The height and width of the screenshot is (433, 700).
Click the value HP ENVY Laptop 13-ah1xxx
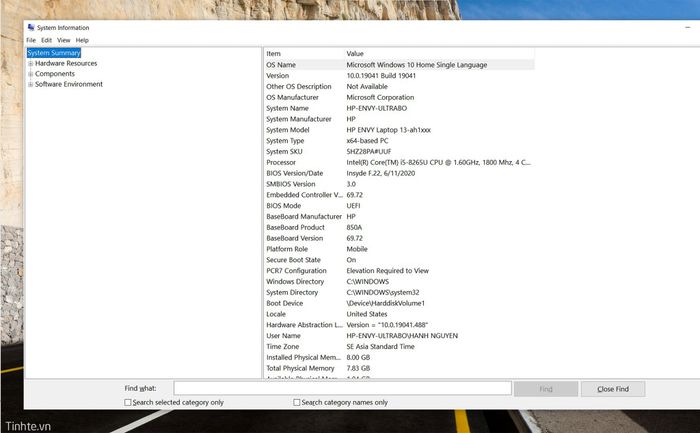tap(389, 130)
